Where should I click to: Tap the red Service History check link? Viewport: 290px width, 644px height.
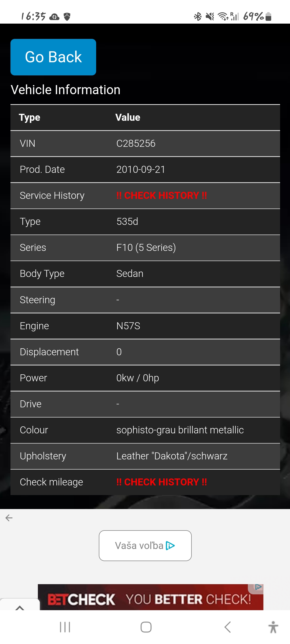coord(161,195)
